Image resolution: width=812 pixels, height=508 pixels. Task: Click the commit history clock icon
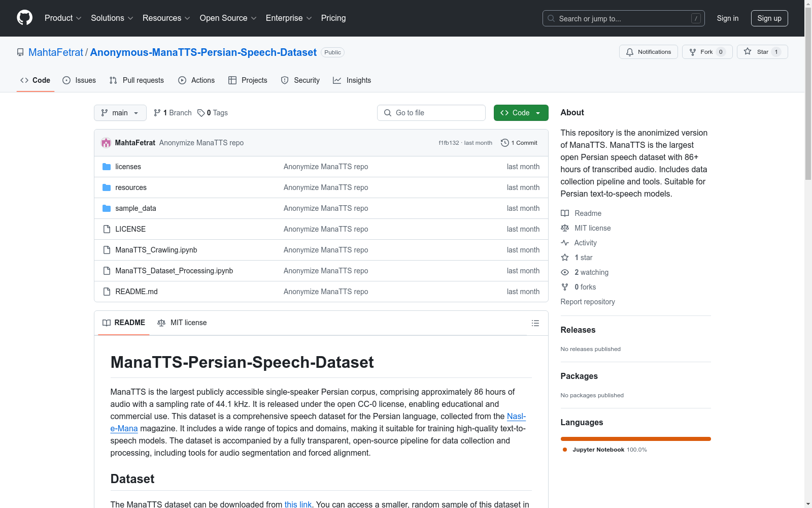point(504,143)
